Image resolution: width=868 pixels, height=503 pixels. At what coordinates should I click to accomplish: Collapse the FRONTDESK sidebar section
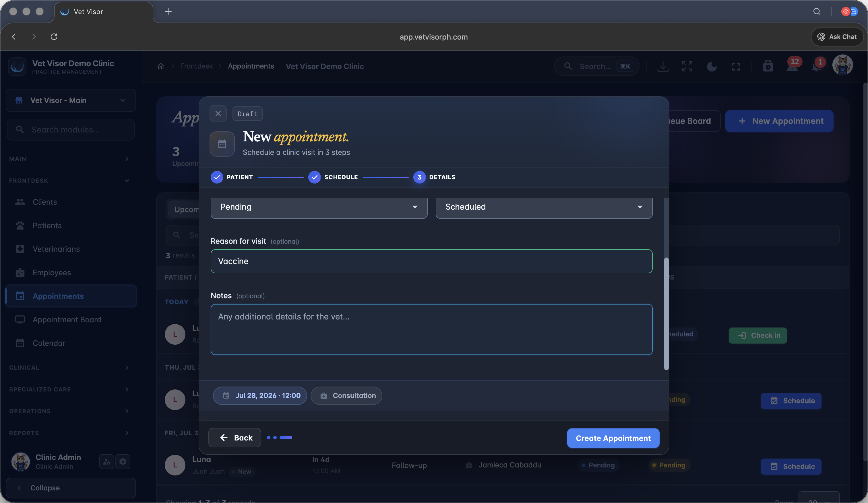pos(69,181)
